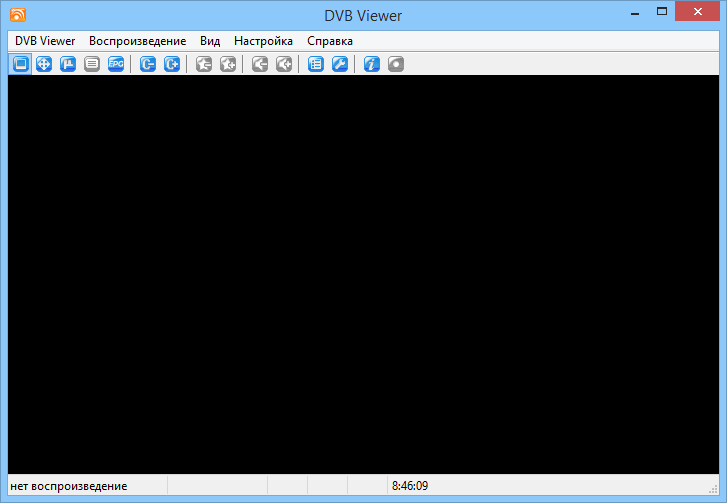Open the EPG program guide icon

[x=116, y=64]
